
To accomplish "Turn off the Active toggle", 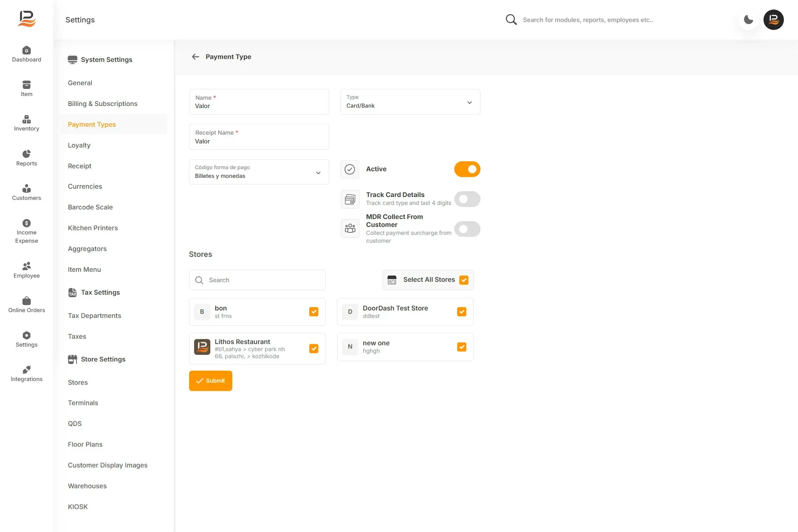I will (x=467, y=169).
